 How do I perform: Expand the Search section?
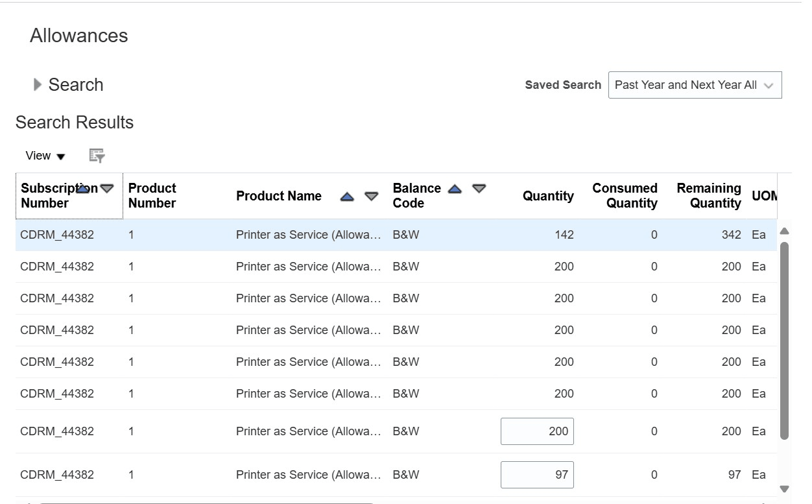pos(38,85)
